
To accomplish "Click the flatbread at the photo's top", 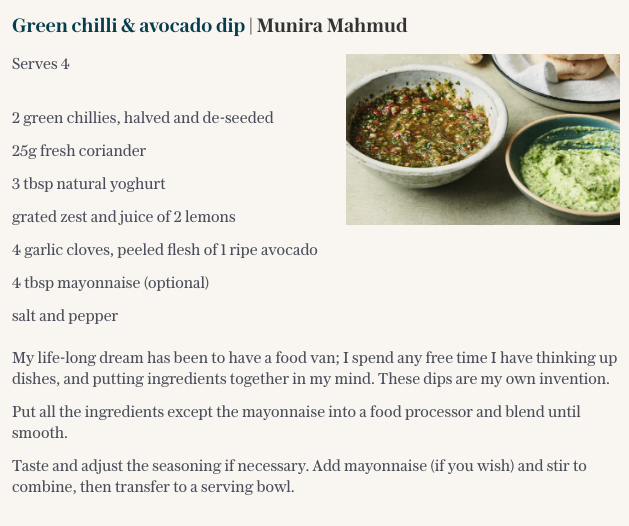I will point(570,68).
